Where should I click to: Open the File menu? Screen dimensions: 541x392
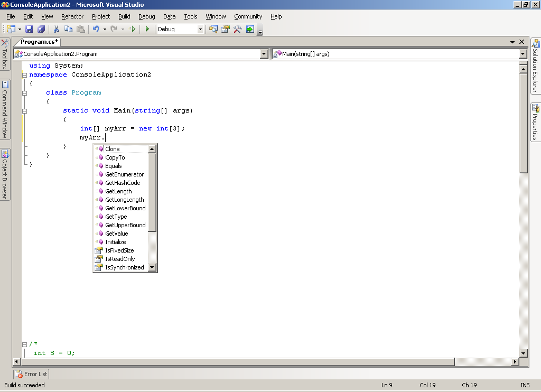click(x=11, y=16)
